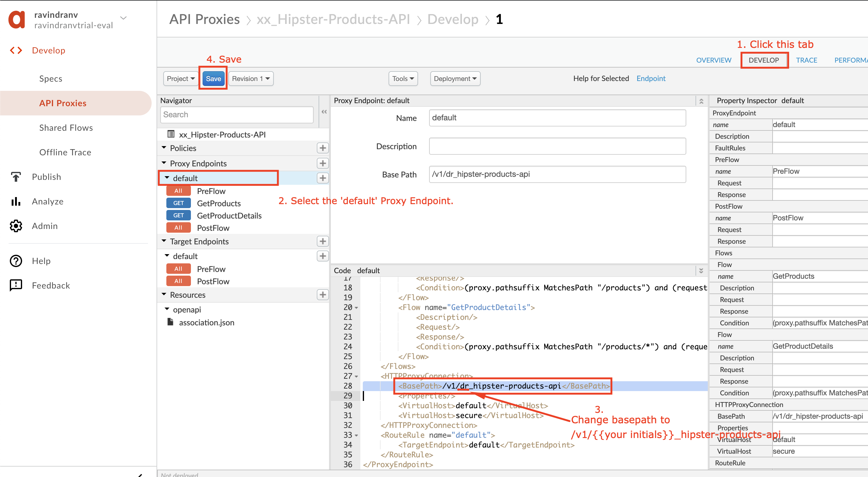868x477 pixels.
Task: Select the GetProductDetails flow
Action: (x=229, y=216)
